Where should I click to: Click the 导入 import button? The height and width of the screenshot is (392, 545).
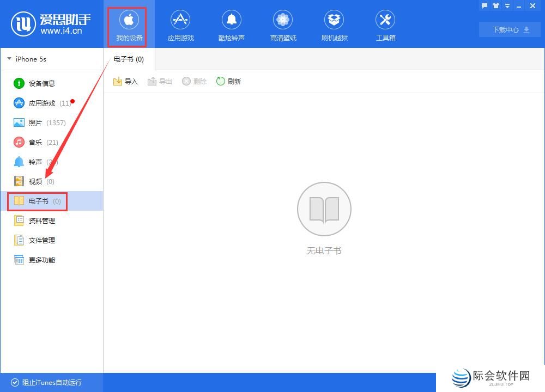click(125, 81)
